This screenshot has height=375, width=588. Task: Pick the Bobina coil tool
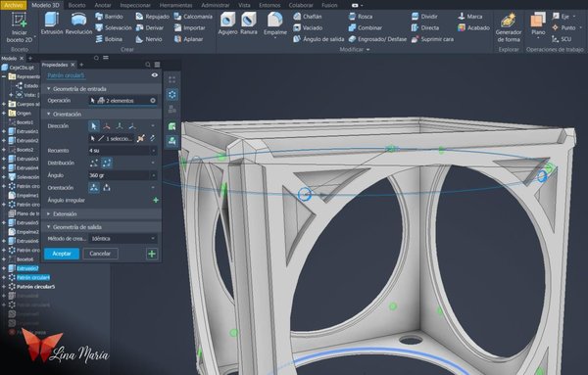[109, 39]
